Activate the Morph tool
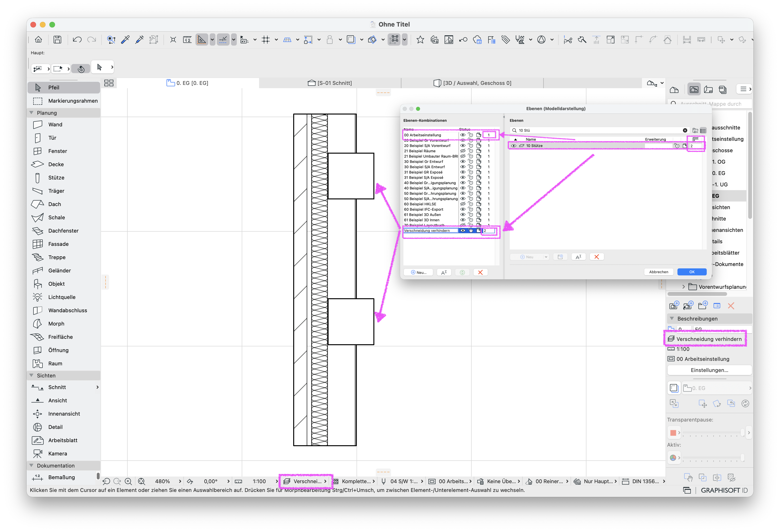The width and height of the screenshot is (780, 532). 64,324
